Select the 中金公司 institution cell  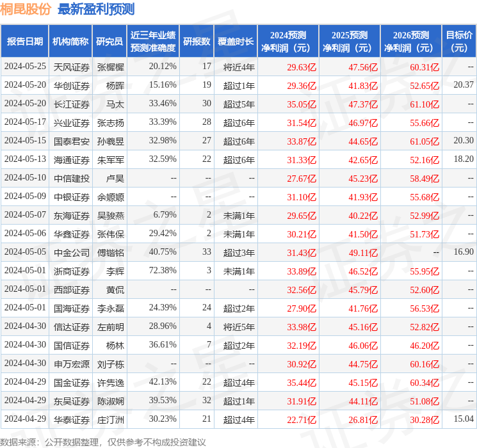click(x=72, y=253)
